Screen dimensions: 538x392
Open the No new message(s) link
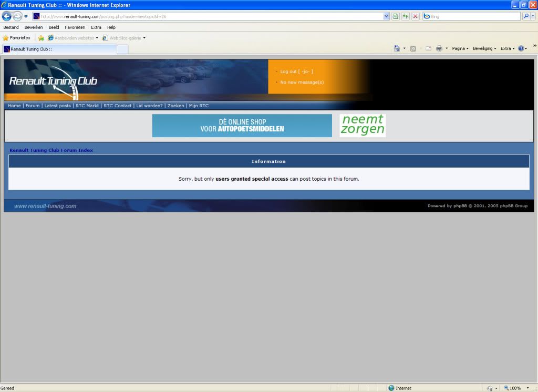[302, 82]
